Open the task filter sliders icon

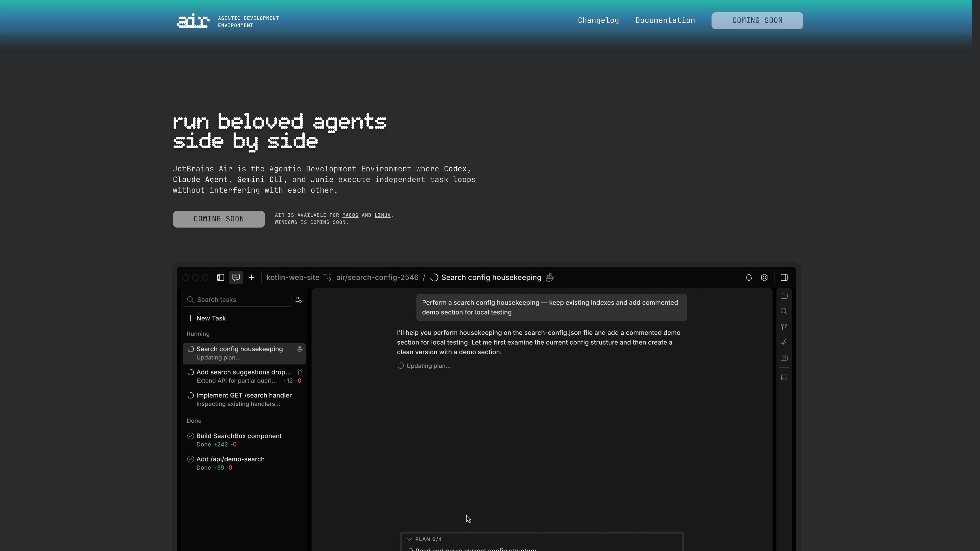tap(299, 300)
